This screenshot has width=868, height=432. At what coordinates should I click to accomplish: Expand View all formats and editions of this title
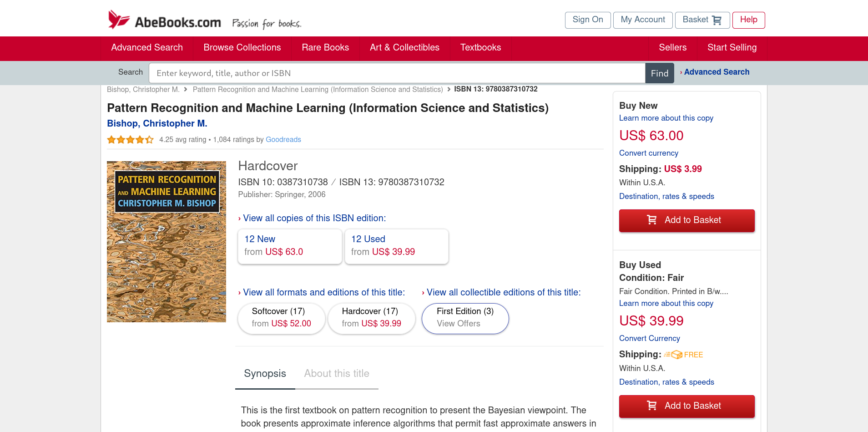pos(322,292)
